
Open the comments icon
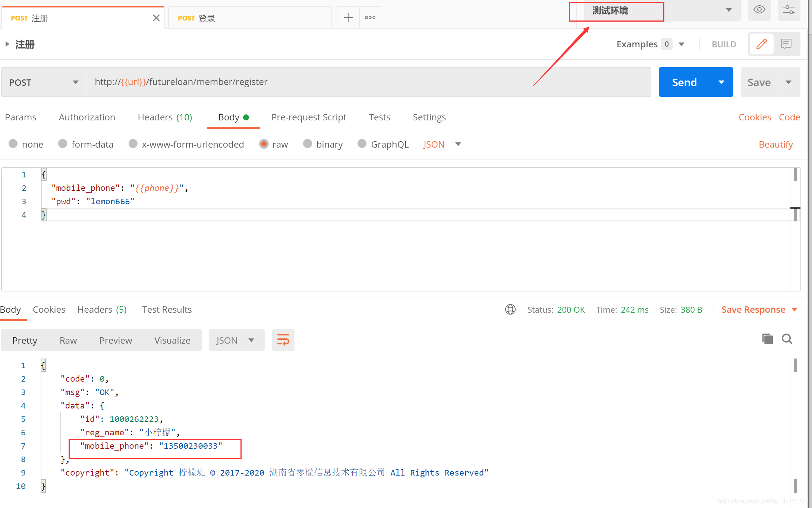[x=786, y=44]
